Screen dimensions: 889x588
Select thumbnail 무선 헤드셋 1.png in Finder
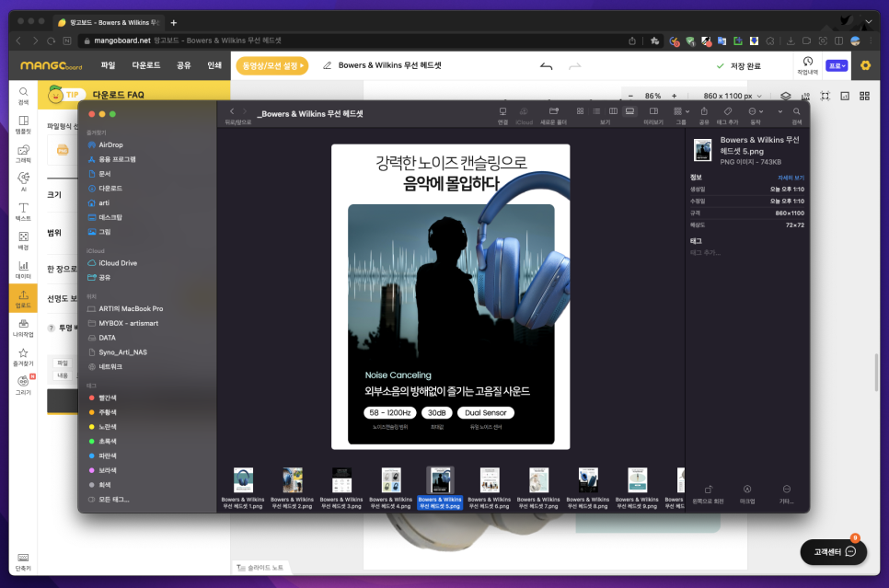click(x=243, y=488)
